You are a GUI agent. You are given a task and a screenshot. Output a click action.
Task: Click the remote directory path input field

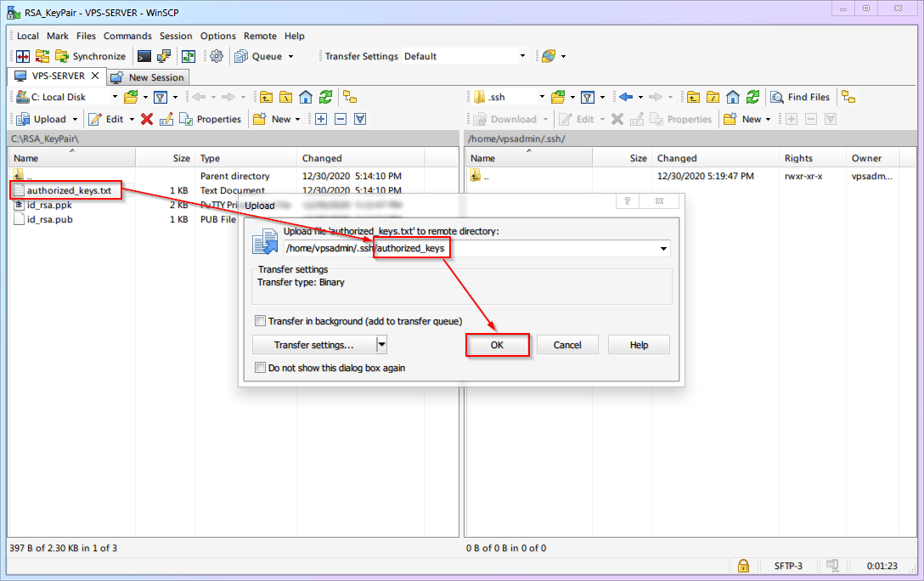click(510, 249)
